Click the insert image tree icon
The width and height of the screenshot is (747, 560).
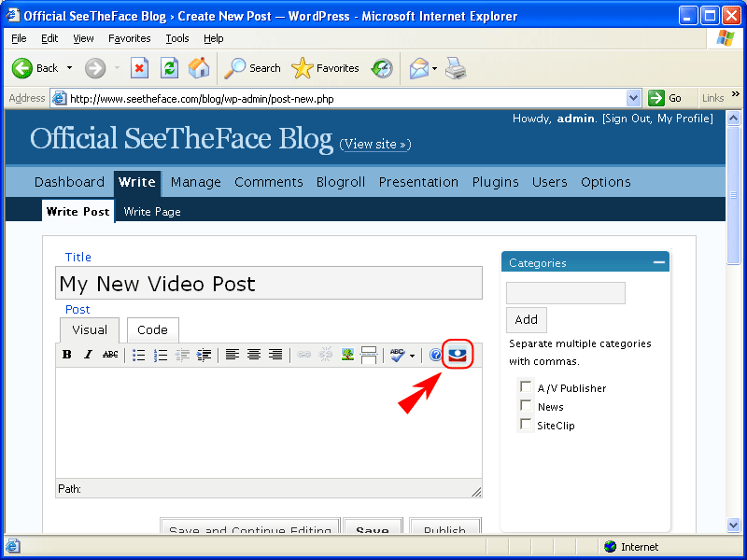click(347, 355)
